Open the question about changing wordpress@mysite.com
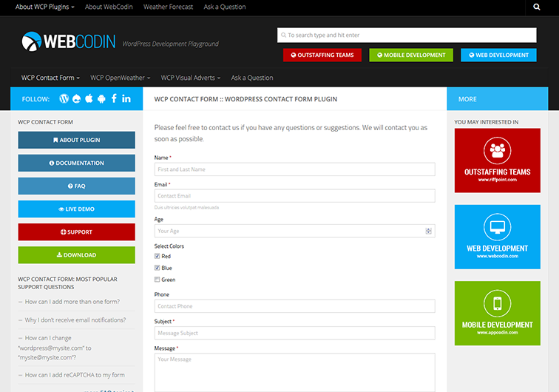The image size is (559, 392). (55, 348)
